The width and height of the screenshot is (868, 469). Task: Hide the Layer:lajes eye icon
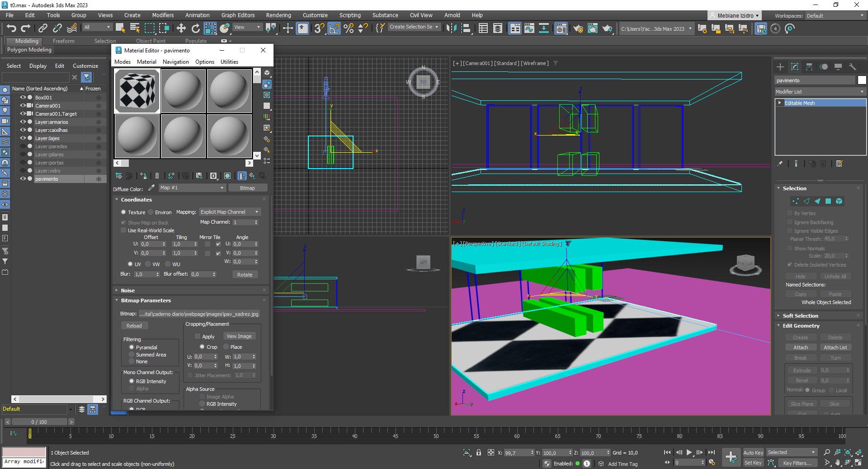tap(23, 138)
